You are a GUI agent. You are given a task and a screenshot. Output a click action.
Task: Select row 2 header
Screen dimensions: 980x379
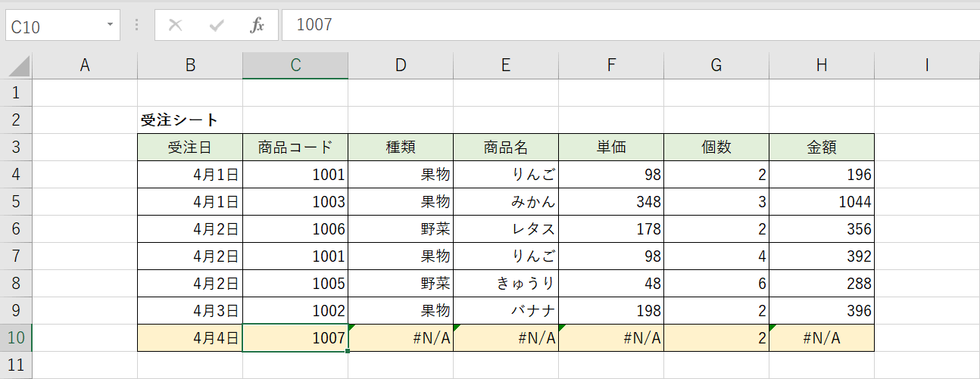(16, 120)
